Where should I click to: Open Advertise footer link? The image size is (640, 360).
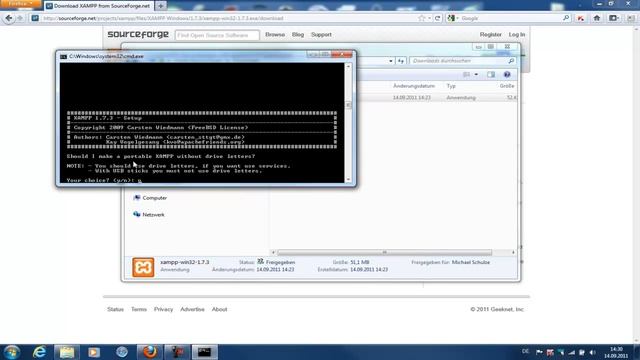[192, 309]
